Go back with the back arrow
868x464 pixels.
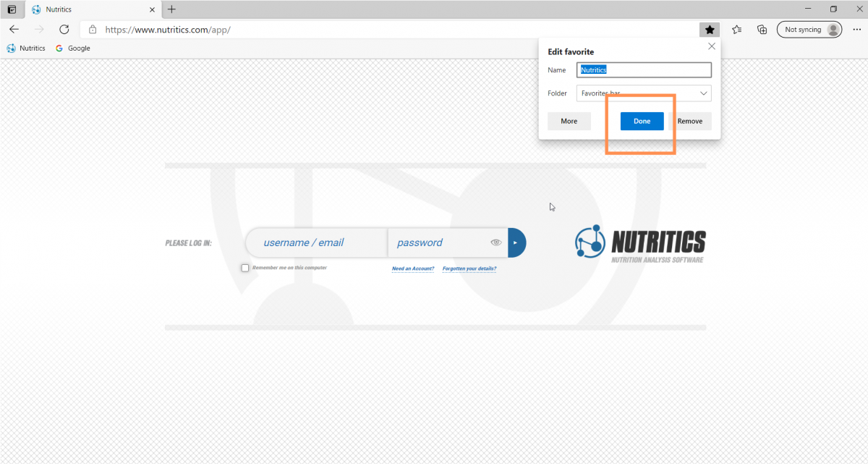(14, 30)
